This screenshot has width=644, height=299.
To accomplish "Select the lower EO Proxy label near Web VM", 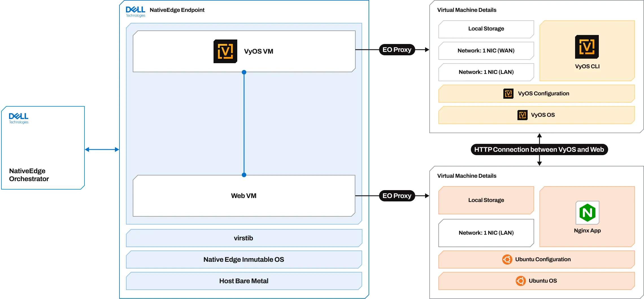I will click(x=397, y=196).
